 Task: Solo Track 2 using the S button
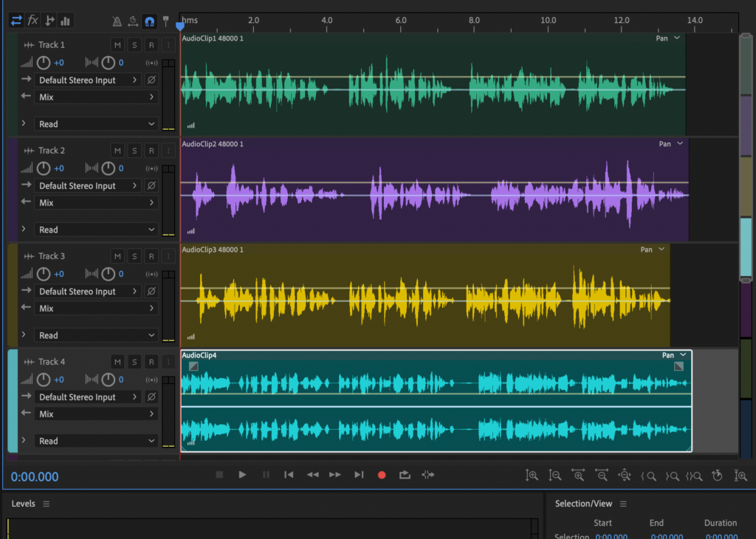(x=134, y=151)
